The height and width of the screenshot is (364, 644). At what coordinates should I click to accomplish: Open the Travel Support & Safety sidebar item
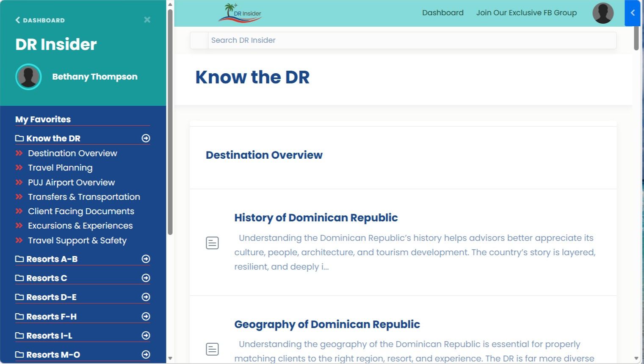[x=77, y=240]
